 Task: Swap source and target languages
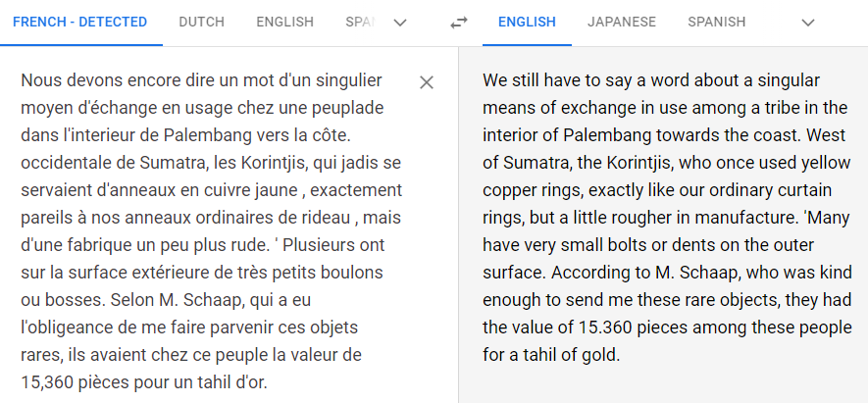459,23
